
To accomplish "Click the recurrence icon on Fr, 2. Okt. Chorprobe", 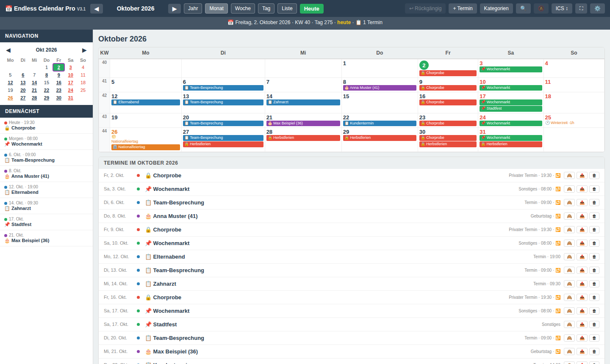I will tap(558, 175).
